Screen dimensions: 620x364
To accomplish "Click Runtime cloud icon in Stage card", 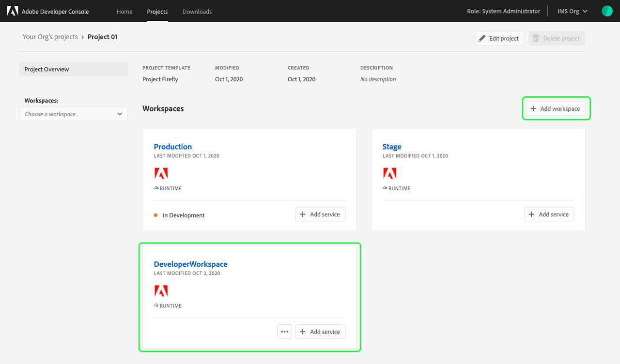I will pyautogui.click(x=385, y=188).
